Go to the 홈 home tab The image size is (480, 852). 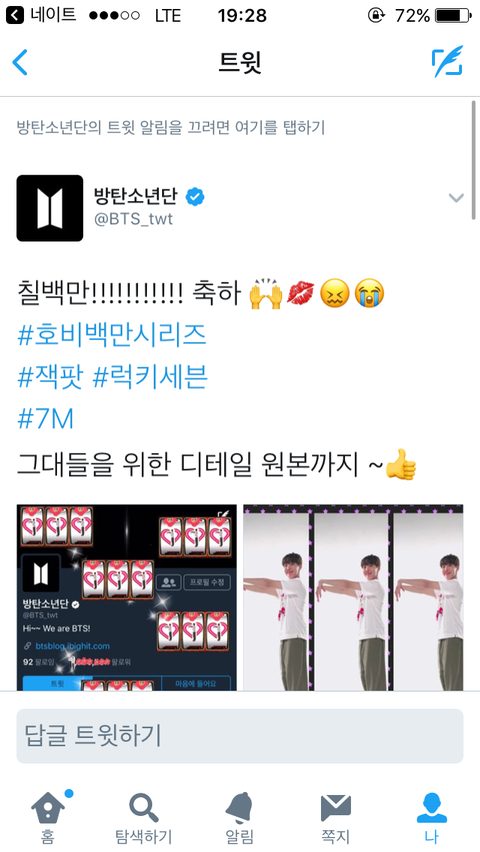click(48, 817)
